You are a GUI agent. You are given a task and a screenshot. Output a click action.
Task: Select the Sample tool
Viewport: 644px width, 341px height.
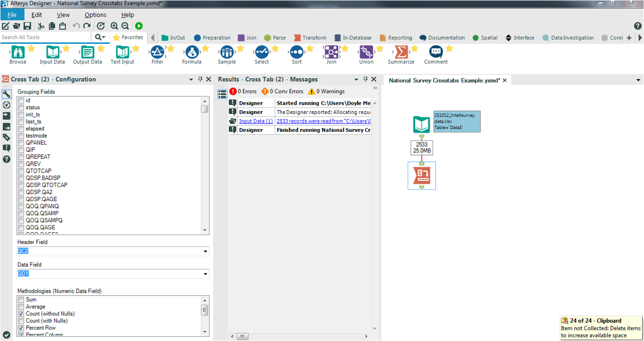point(227,55)
